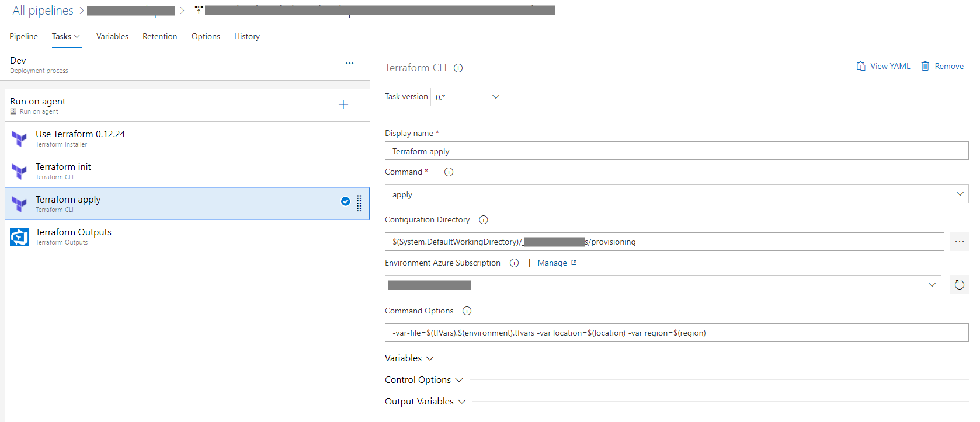
Task: Expand the Control Options section
Action: point(423,380)
